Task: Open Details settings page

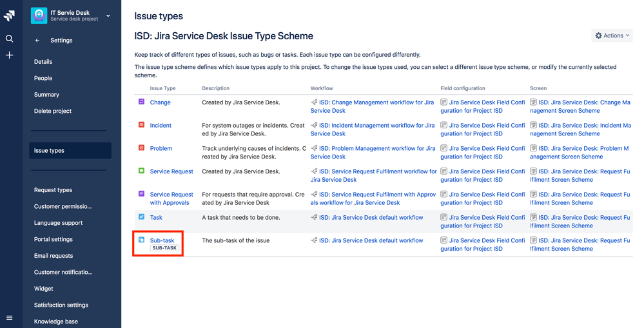Action: pos(43,62)
